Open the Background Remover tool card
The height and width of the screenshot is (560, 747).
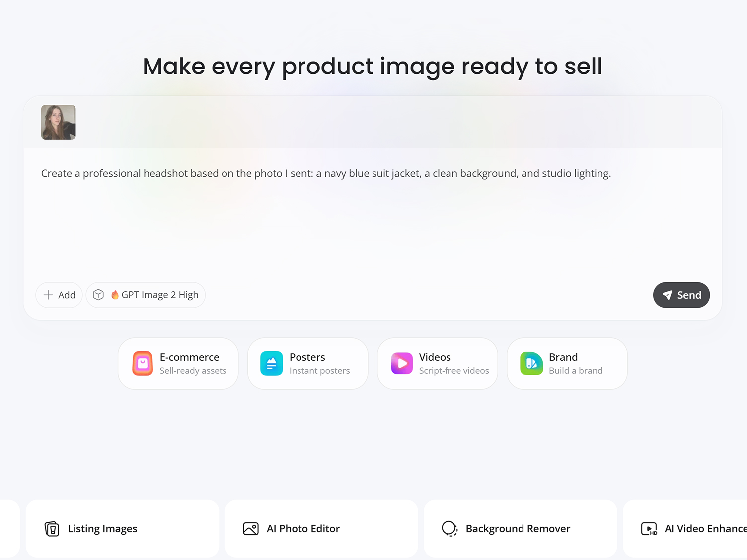tap(520, 529)
